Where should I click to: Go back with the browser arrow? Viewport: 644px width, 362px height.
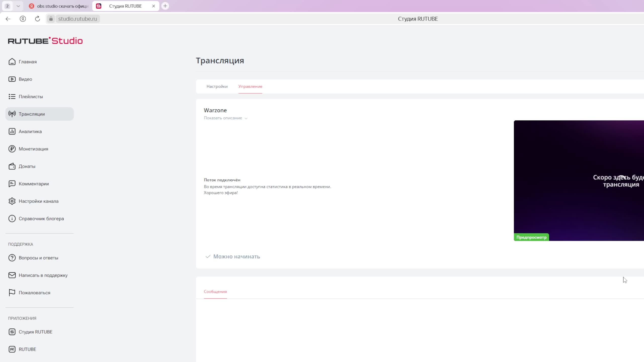pyautogui.click(x=8, y=19)
